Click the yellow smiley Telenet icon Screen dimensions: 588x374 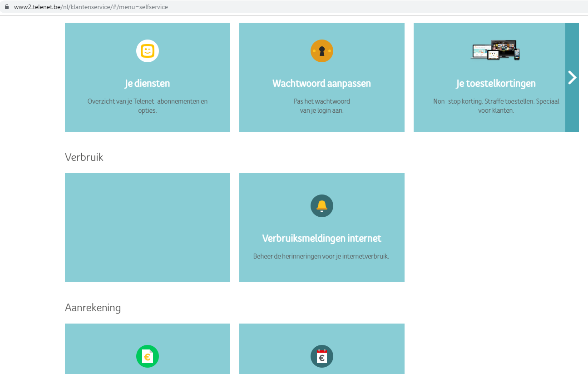148,51
